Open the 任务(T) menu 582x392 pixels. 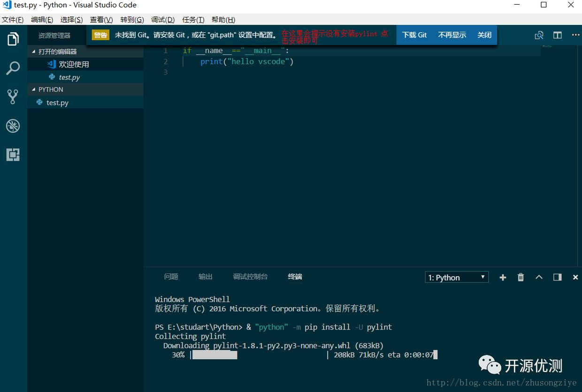coord(193,20)
